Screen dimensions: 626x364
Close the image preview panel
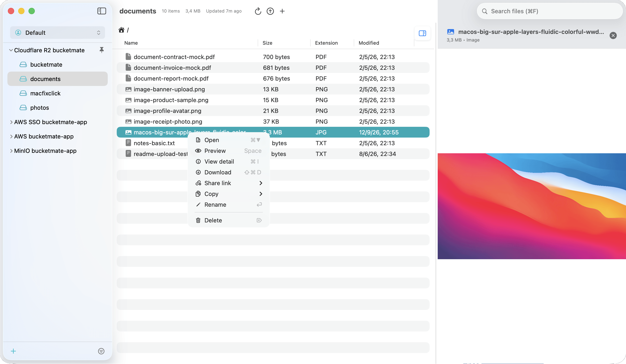click(613, 35)
